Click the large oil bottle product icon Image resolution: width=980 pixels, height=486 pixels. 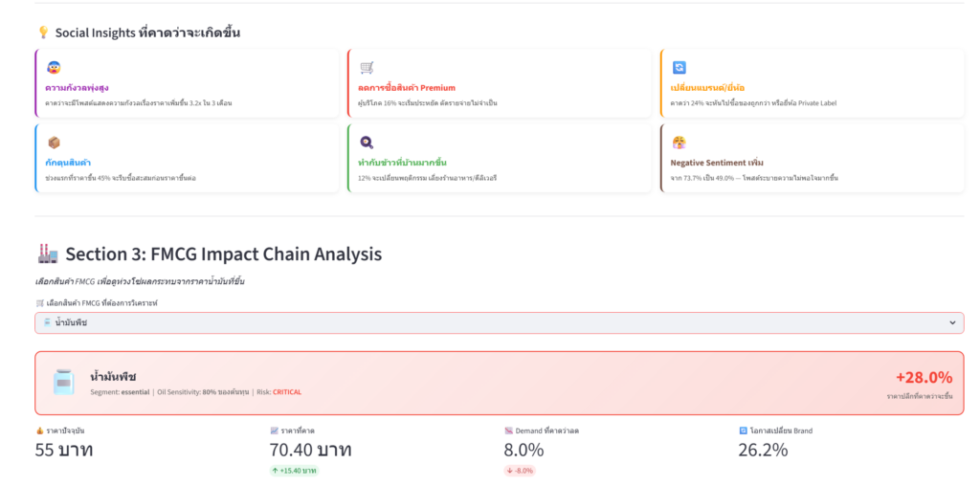tap(63, 383)
